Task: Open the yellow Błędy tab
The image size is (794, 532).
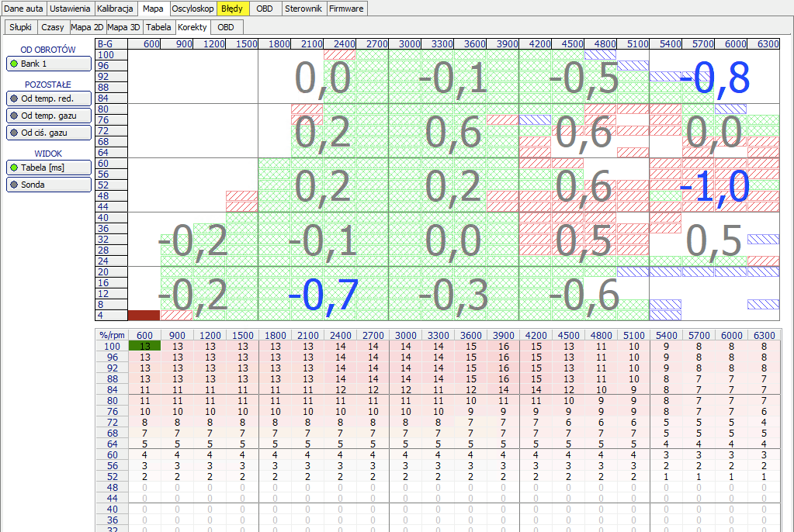Action: click(232, 9)
